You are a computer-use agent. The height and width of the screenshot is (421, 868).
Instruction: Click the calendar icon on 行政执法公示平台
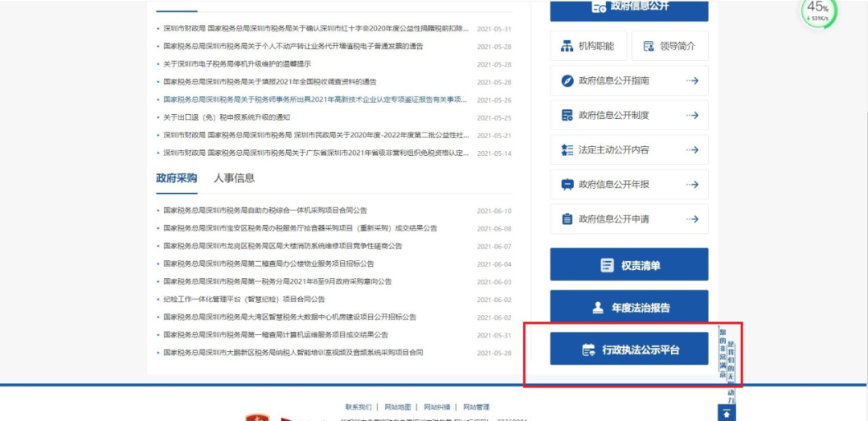(x=588, y=349)
